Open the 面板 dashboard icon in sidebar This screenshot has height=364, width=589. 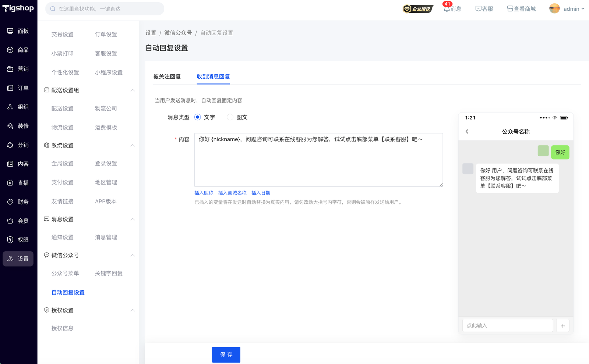click(10, 31)
